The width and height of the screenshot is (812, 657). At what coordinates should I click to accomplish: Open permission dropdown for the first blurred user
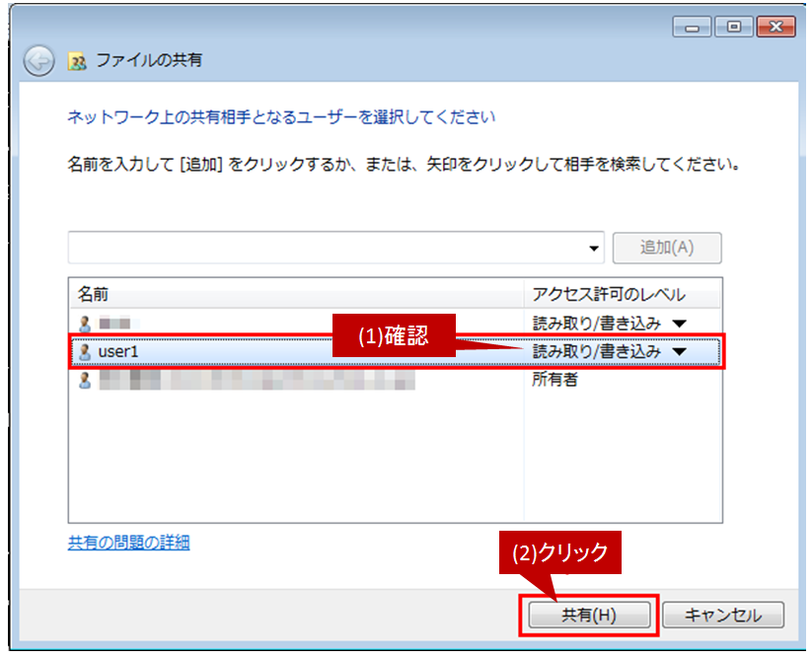coord(680,325)
